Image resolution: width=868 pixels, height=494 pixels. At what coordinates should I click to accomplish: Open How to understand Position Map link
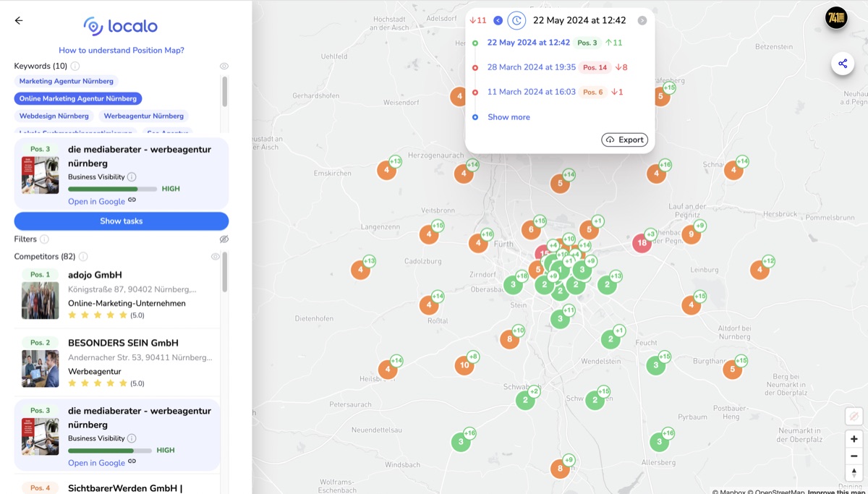[122, 51]
